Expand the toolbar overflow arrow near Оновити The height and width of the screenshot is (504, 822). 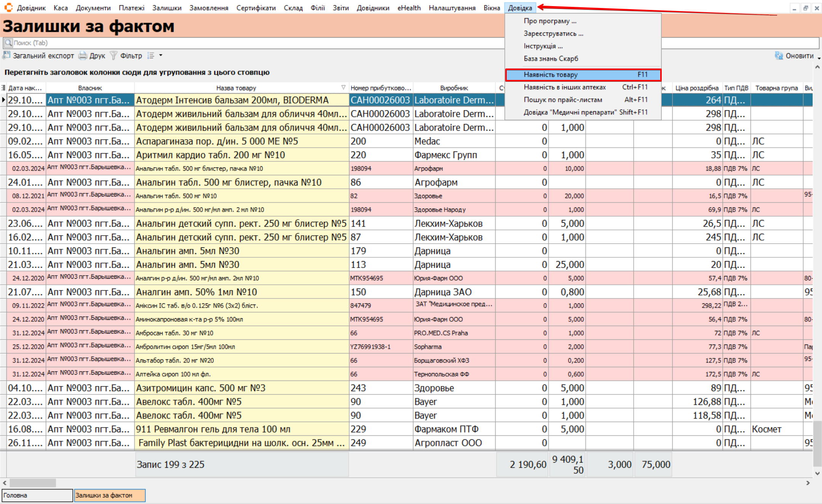pyautogui.click(x=819, y=58)
